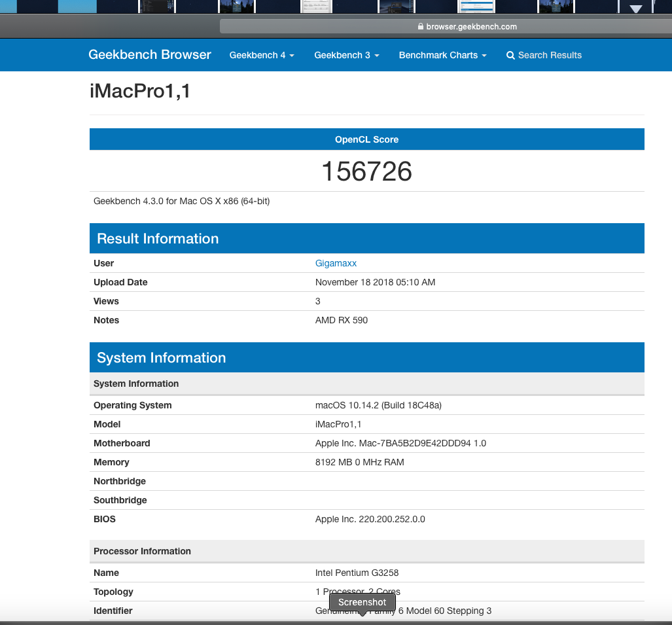Click the 'Operating System' row label
Viewport: 672px width, 625px height.
coord(132,405)
